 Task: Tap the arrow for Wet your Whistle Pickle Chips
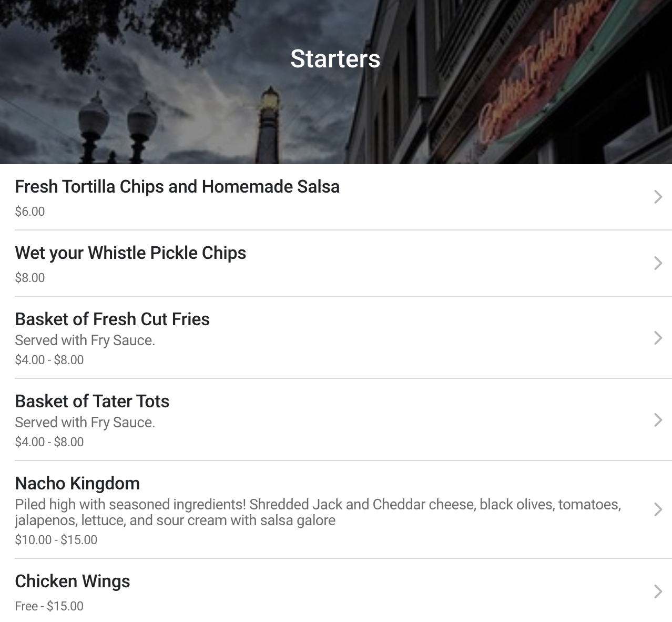[x=658, y=263]
